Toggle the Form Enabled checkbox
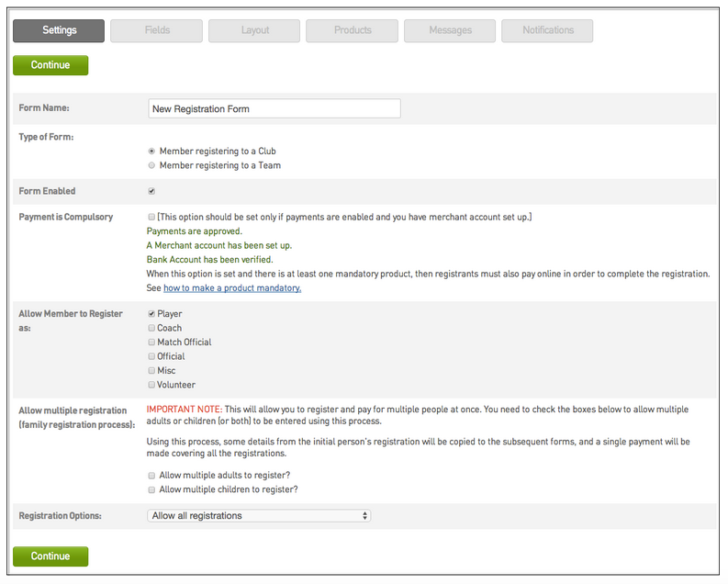Screen dimensions: 728x584 [x=151, y=191]
